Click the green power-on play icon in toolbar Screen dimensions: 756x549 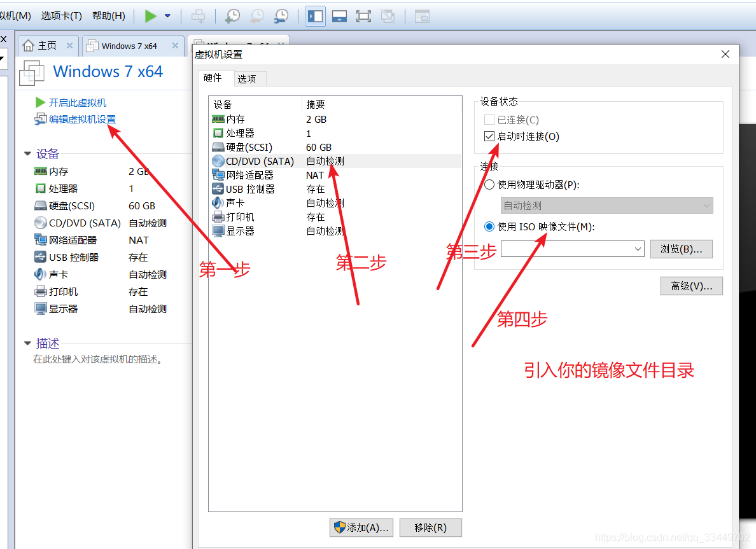(151, 16)
